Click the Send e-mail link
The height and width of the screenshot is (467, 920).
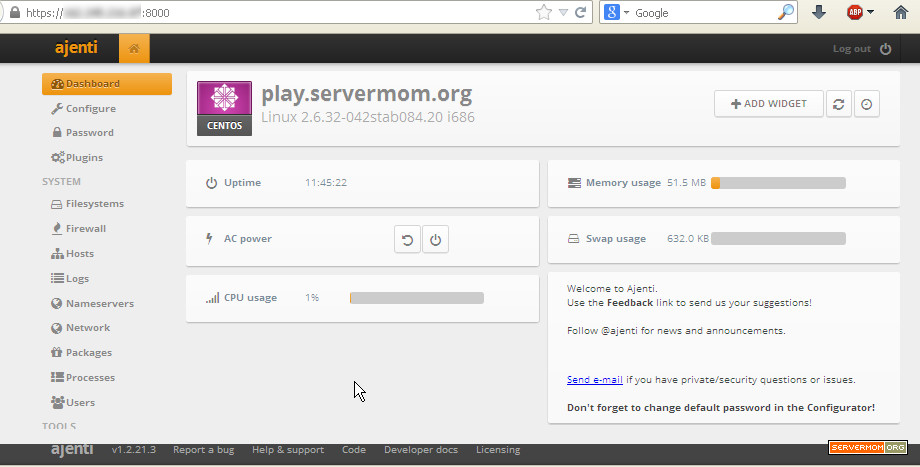point(594,380)
